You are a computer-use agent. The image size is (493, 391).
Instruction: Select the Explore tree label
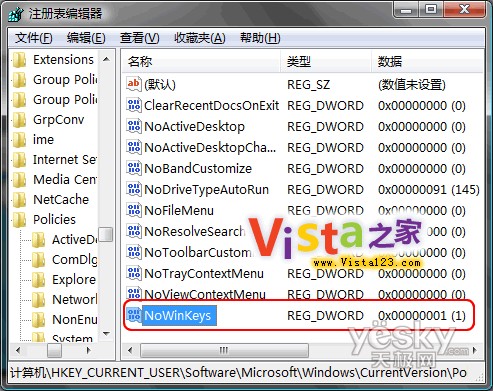click(x=74, y=280)
